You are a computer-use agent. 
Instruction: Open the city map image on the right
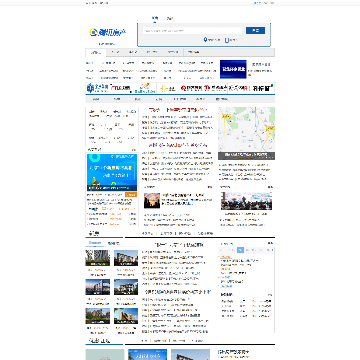pyautogui.click(x=246, y=133)
